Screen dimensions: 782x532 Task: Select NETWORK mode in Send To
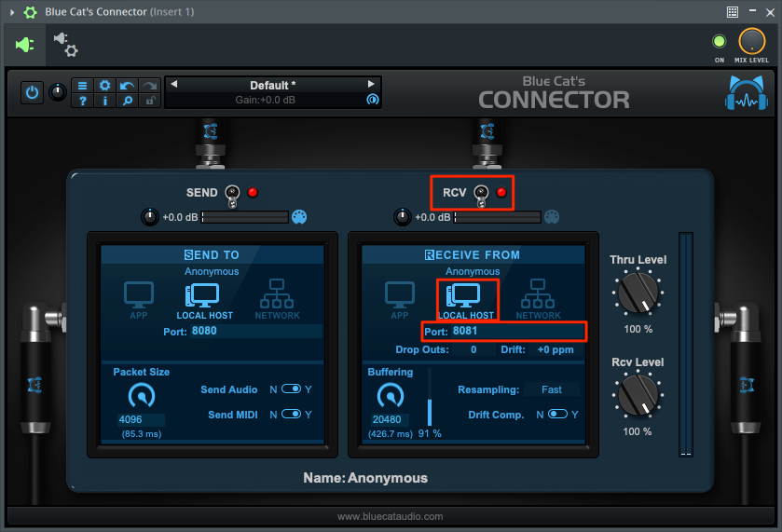click(x=278, y=300)
